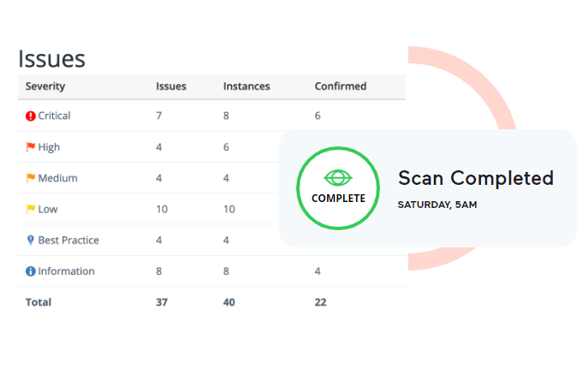Sort by the Severity column header
This screenshot has height=386, width=588.
(45, 86)
